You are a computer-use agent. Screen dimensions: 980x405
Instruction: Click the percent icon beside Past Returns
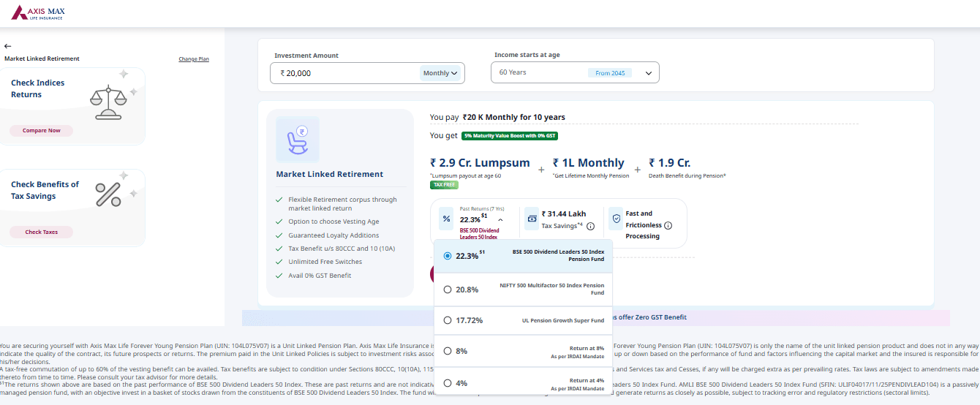(x=446, y=218)
